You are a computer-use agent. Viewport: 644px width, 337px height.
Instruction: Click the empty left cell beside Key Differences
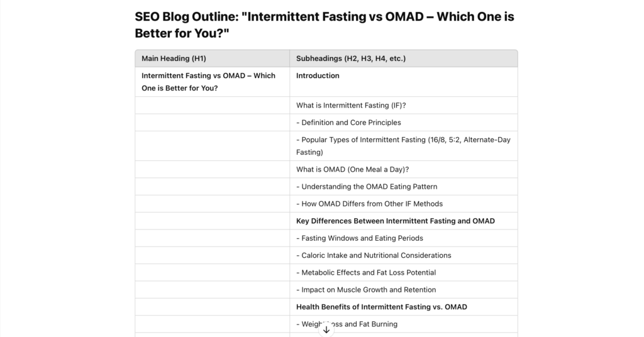[213, 221]
